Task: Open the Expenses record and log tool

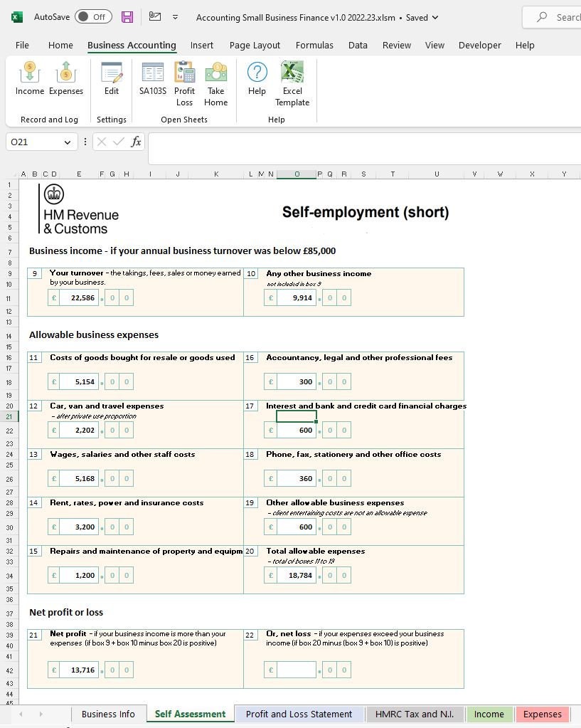Action: 66,80
